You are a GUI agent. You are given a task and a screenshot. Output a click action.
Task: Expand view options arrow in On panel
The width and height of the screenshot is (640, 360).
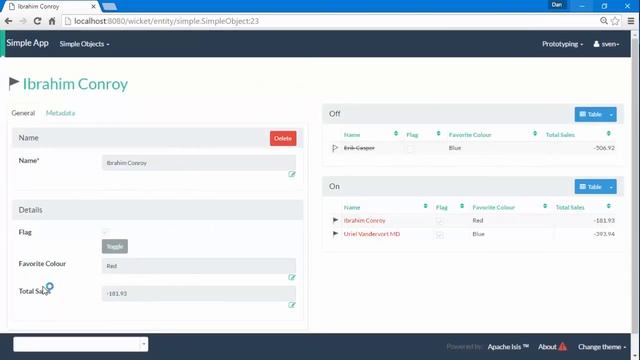(x=611, y=187)
